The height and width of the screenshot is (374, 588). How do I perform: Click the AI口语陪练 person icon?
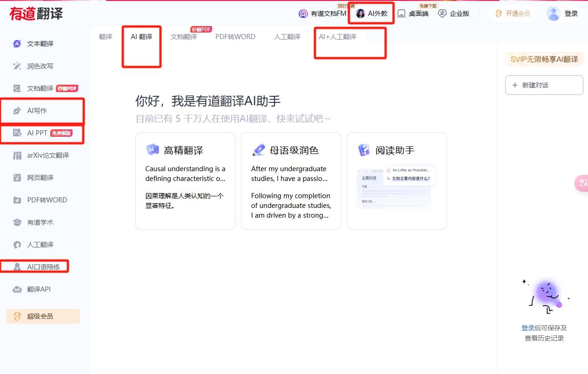17,267
